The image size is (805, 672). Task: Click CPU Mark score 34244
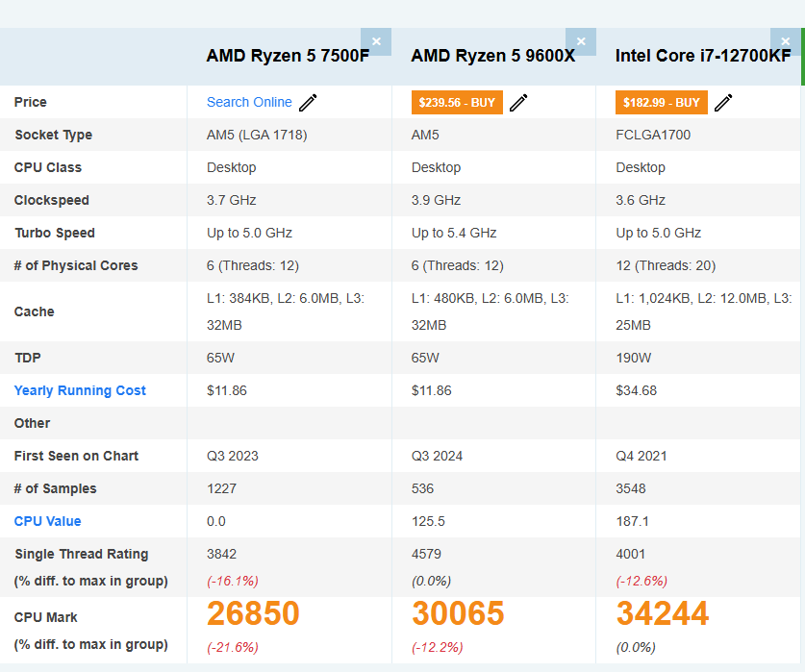pyautogui.click(x=663, y=613)
